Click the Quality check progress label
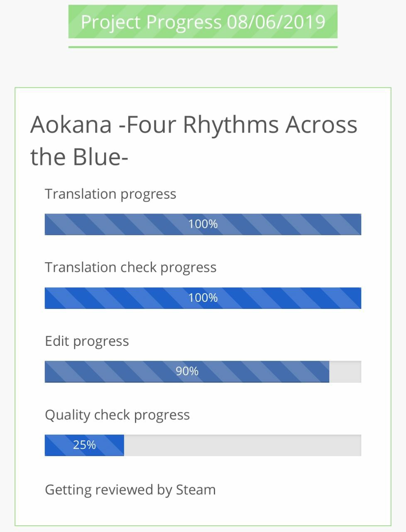406x532 pixels. point(117,415)
